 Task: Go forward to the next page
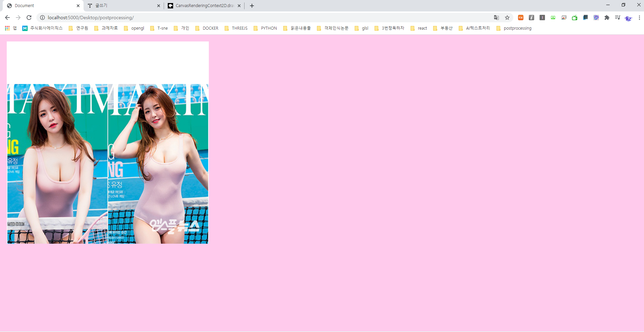(18, 18)
